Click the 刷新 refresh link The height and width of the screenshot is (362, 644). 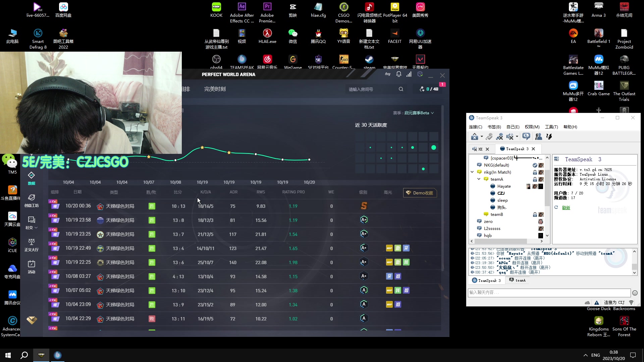click(x=566, y=208)
